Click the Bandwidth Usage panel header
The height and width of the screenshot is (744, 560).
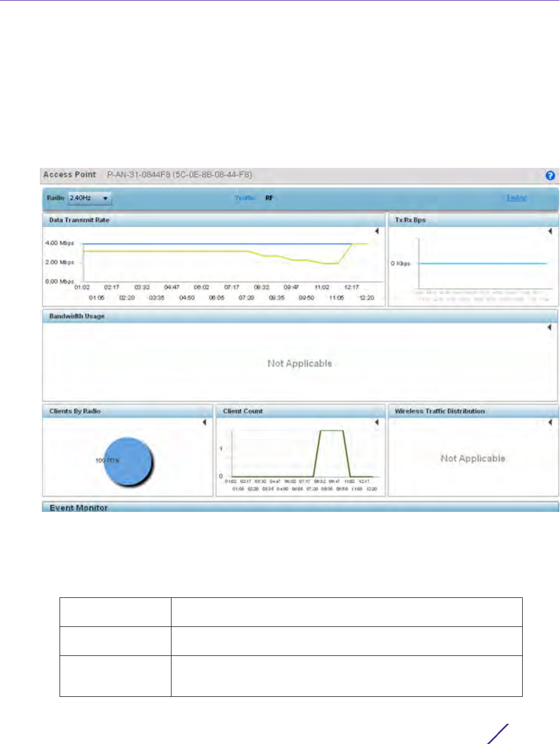300,316
